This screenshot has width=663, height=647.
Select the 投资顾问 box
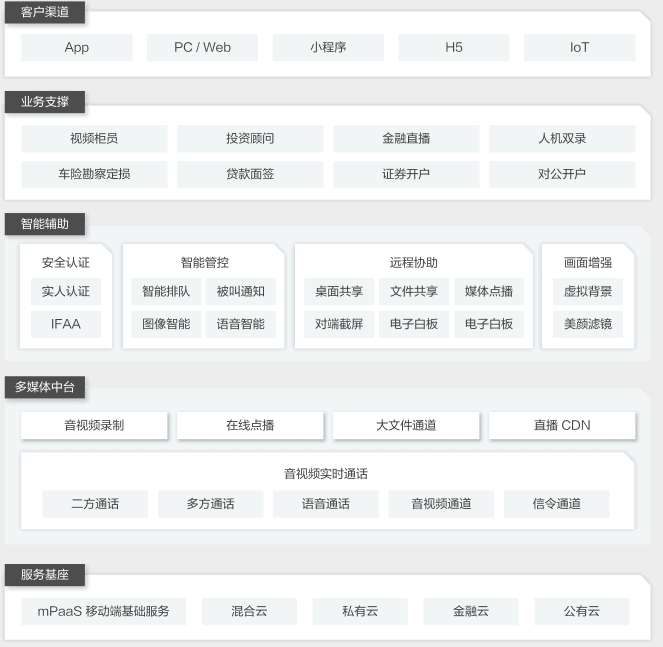pyautogui.click(x=250, y=138)
